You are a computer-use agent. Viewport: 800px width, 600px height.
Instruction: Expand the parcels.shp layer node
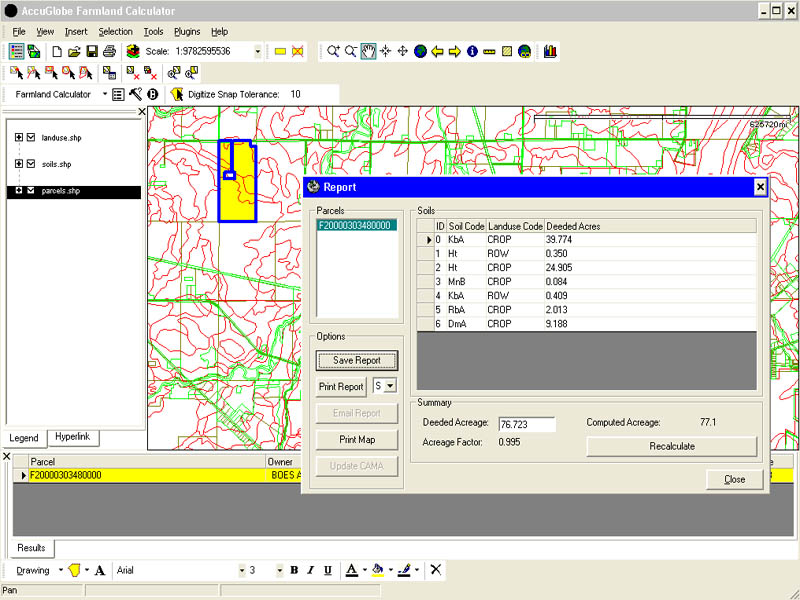[19, 190]
